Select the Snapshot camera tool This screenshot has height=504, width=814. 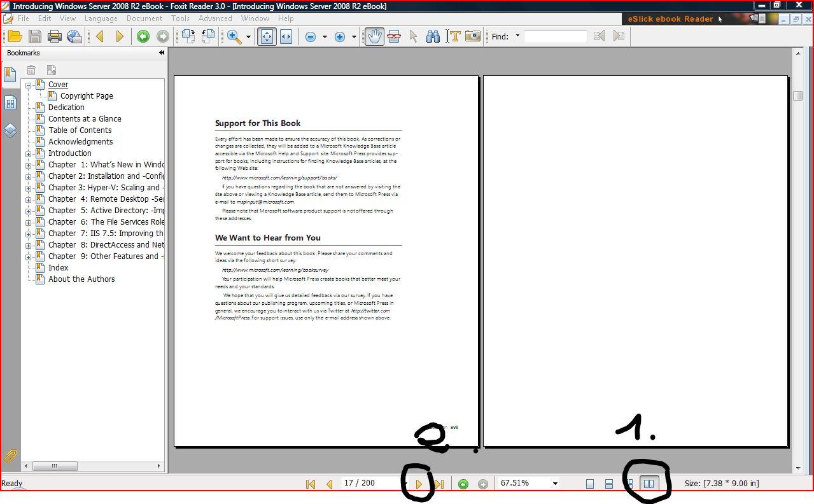pyautogui.click(x=472, y=36)
